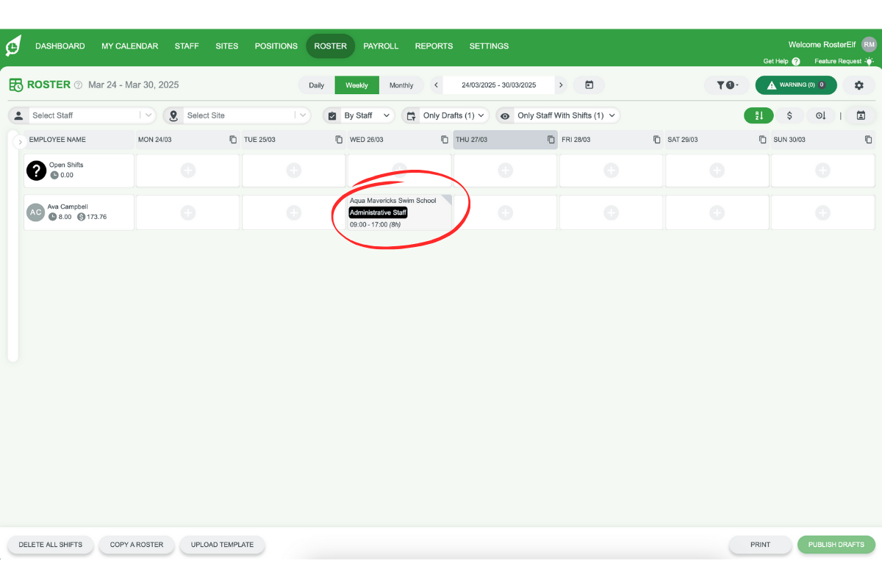Expand the Only Drafts filter dropdown
The image size is (882, 588).
[x=445, y=115]
